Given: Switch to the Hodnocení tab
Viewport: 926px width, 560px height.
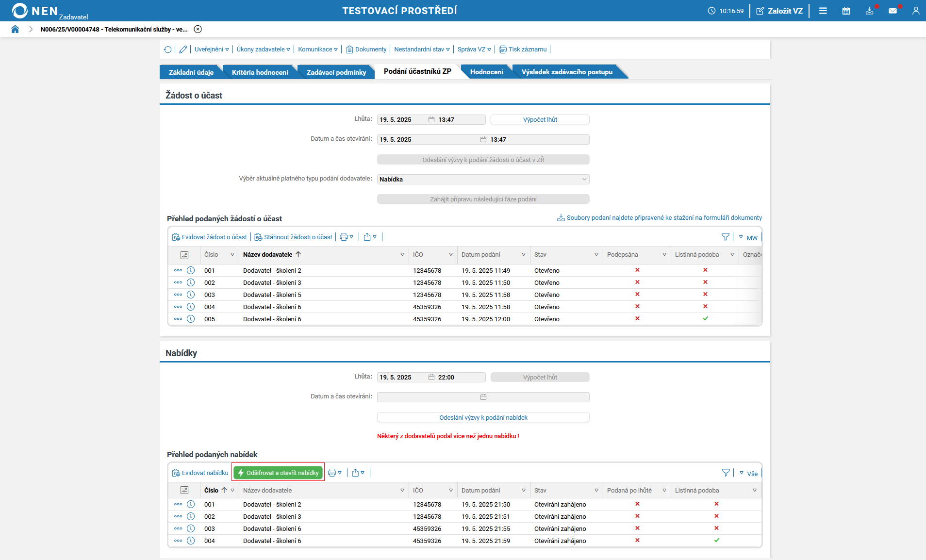Looking at the screenshot, I should (486, 72).
